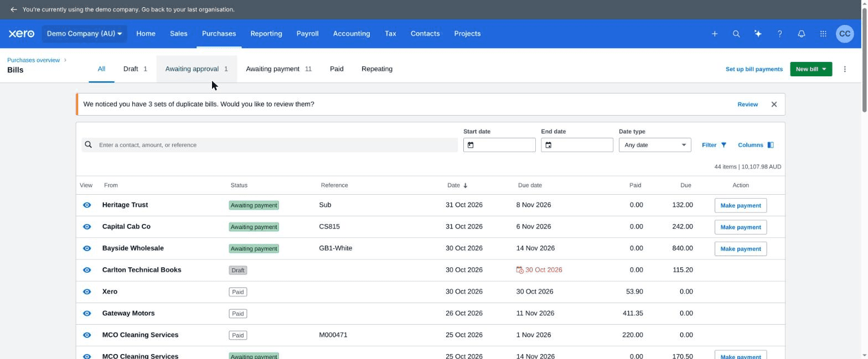Sort by Due date column header
Screen dimensions: 868x359
(530, 185)
